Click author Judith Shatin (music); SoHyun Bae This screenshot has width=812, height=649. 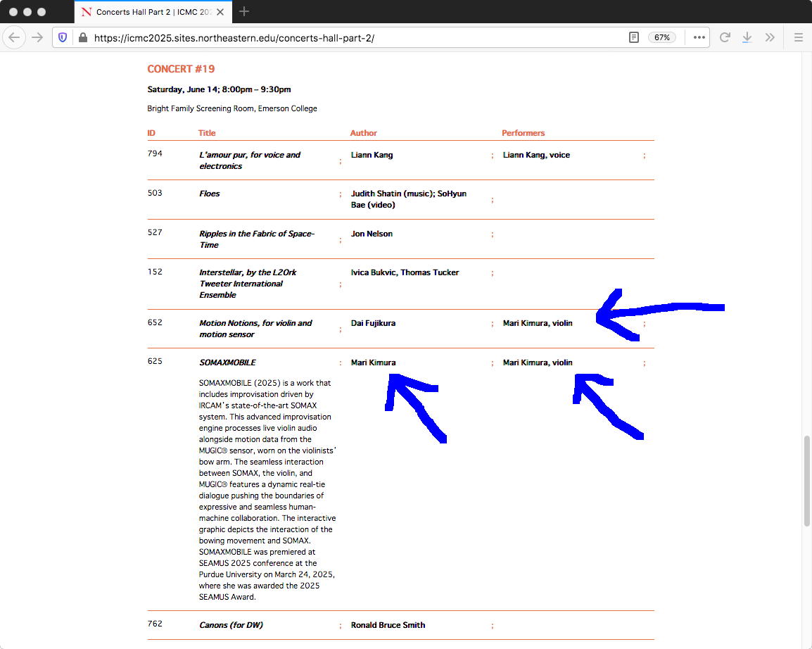409,199
